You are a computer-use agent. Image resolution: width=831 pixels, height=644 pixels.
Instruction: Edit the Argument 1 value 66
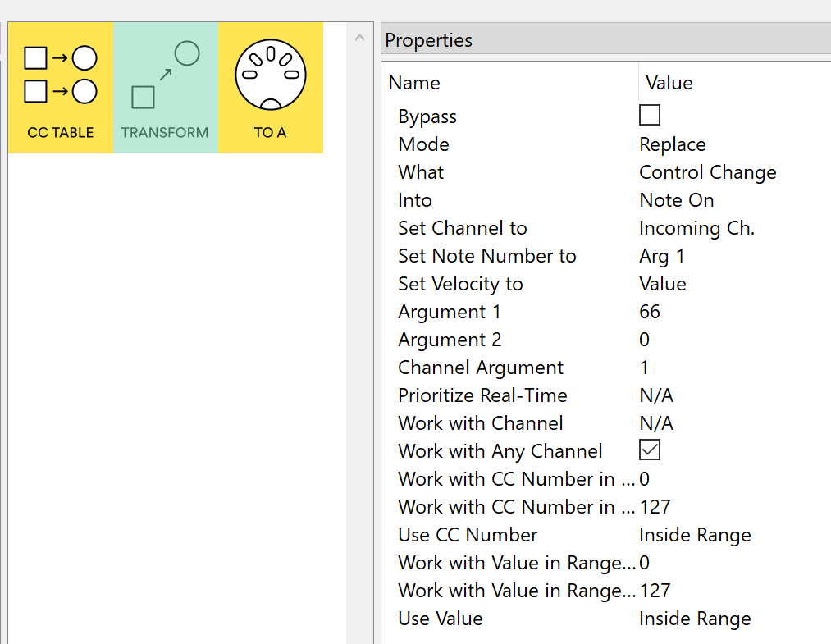tap(650, 312)
